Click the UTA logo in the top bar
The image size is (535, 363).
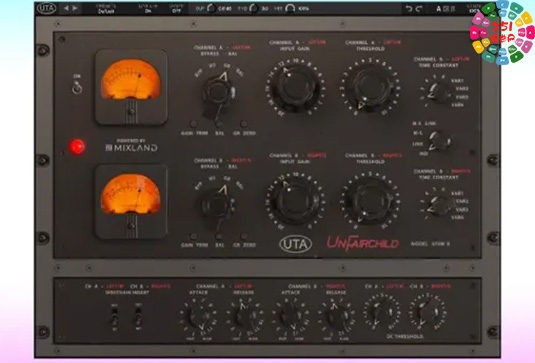(46, 8)
